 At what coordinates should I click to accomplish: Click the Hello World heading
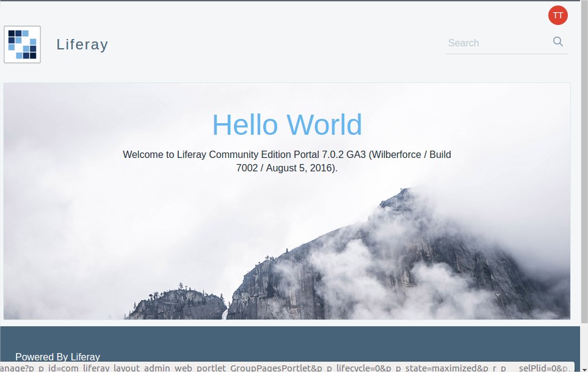point(287,125)
